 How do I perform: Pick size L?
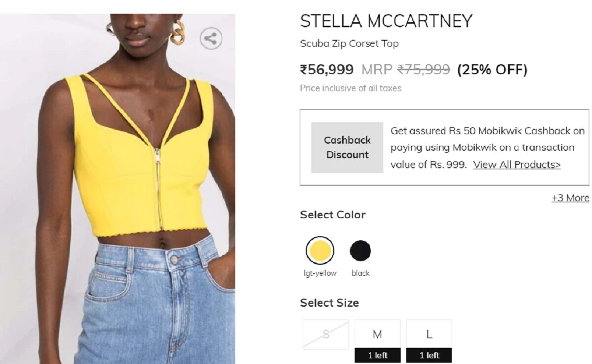pyautogui.click(x=429, y=335)
